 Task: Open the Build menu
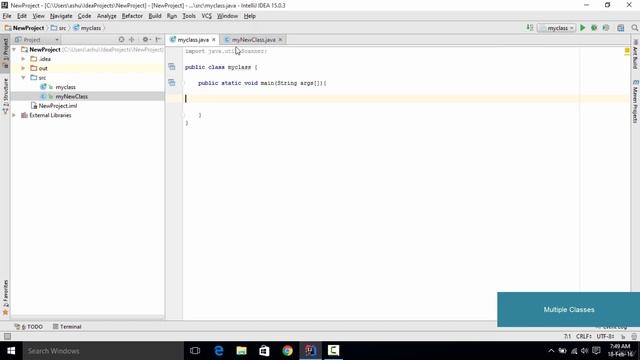pyautogui.click(x=155, y=16)
